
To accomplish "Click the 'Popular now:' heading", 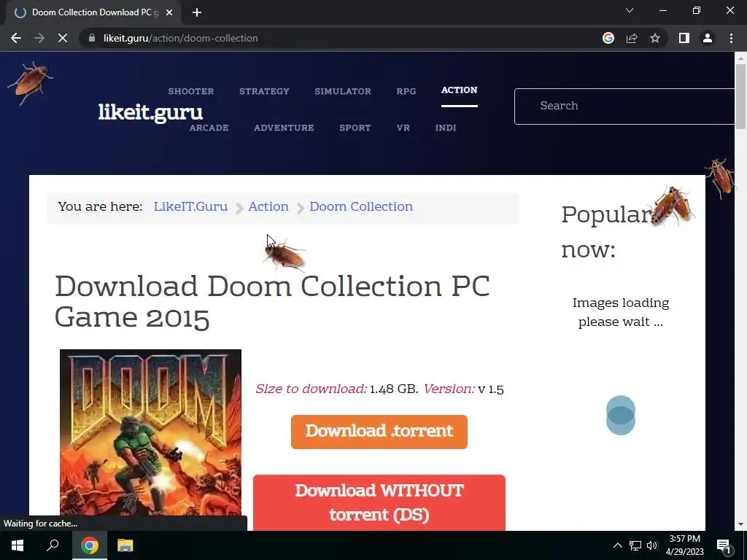I will click(606, 232).
